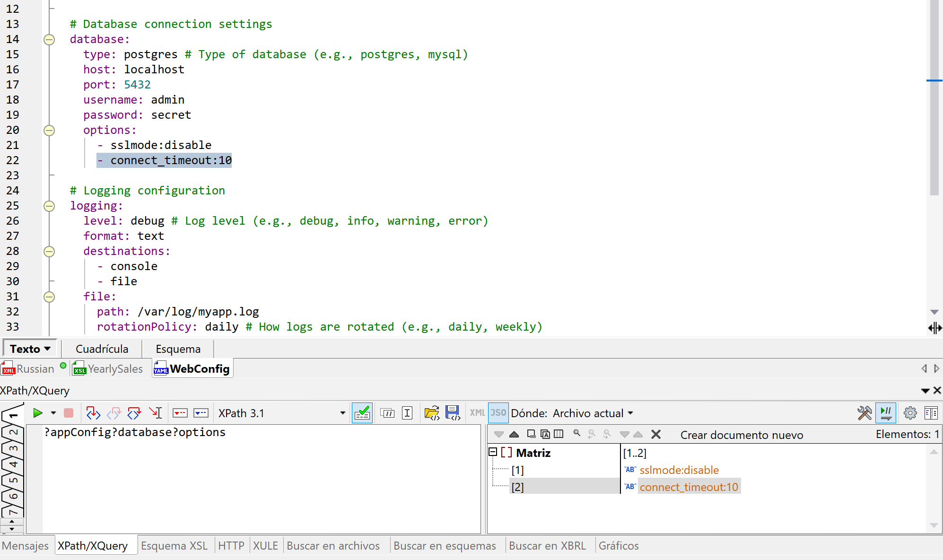
Task: Collapse the database node fold marker
Action: [49, 39]
